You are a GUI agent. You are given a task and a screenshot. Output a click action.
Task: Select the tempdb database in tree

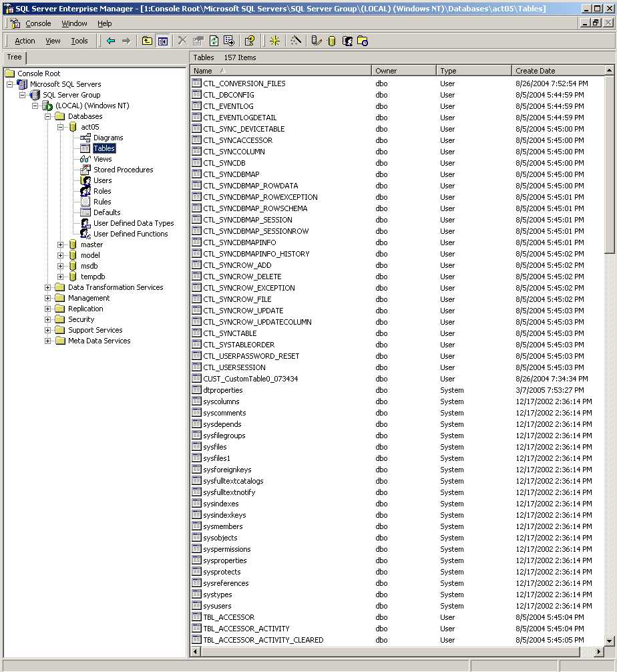click(93, 277)
